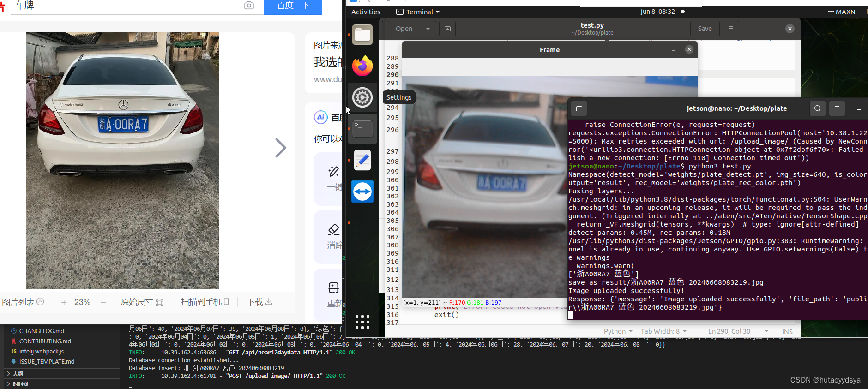Click 'Database connection established...' log line
The height and width of the screenshot is (389, 868).
183,360
